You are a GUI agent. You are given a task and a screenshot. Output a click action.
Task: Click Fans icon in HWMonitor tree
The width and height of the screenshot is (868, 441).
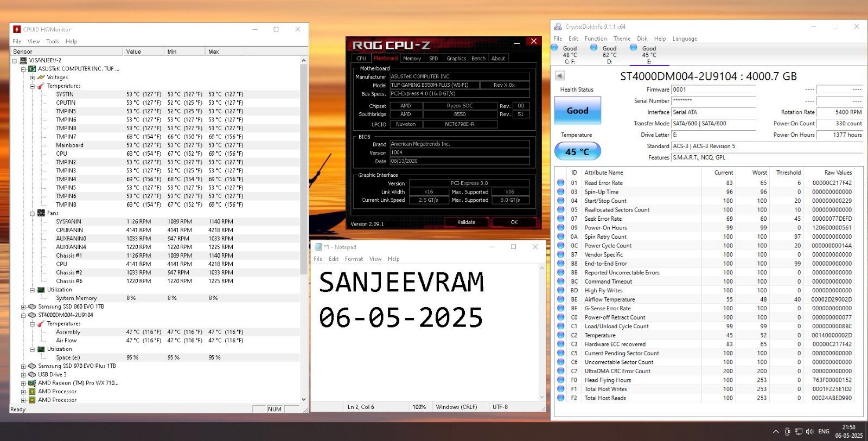(x=41, y=213)
